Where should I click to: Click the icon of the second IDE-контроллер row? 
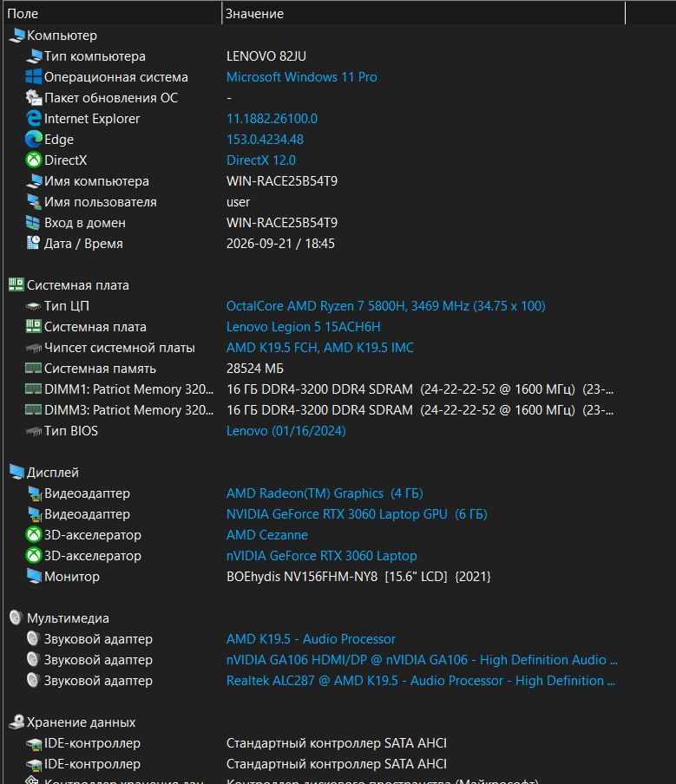pyautogui.click(x=34, y=765)
